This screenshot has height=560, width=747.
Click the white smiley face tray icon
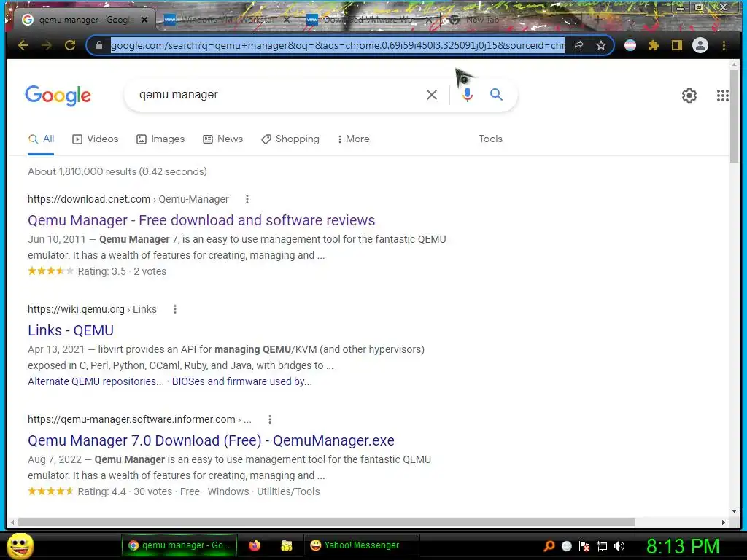click(566, 546)
